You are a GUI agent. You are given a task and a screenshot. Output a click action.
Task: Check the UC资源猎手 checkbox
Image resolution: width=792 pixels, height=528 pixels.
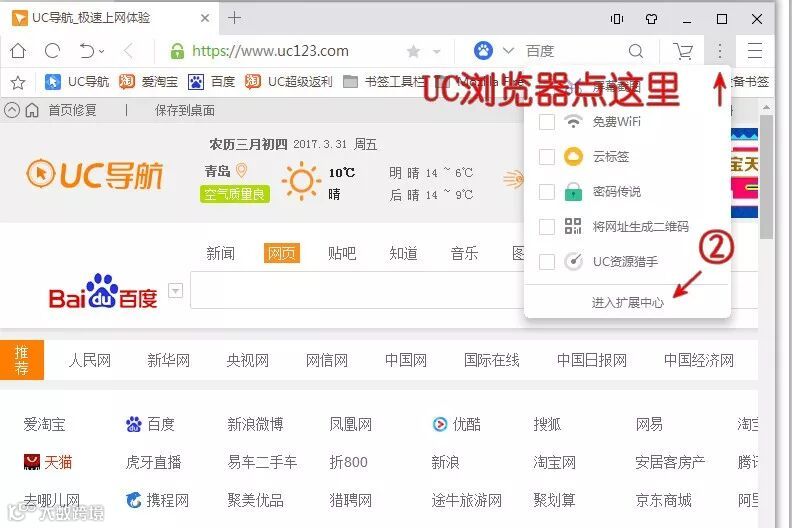[x=547, y=262]
